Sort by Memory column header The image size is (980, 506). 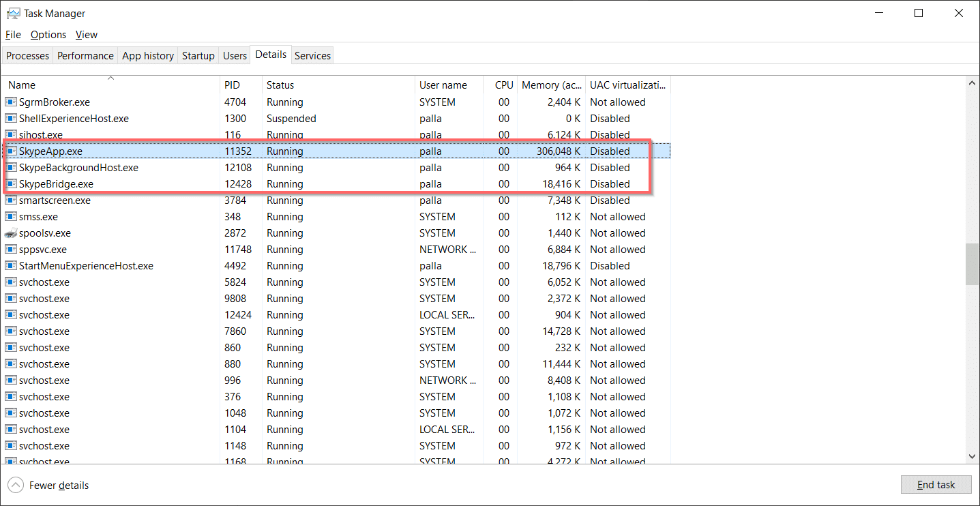[550, 85]
